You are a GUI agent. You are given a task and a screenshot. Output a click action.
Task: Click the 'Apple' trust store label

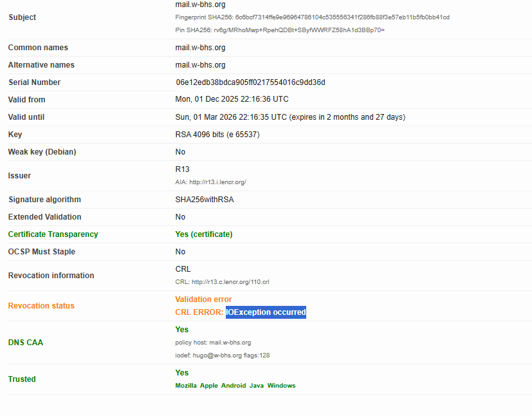coord(209,386)
